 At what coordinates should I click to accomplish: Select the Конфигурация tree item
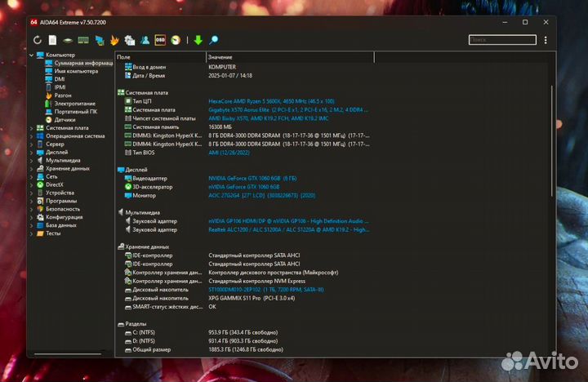(x=60, y=217)
